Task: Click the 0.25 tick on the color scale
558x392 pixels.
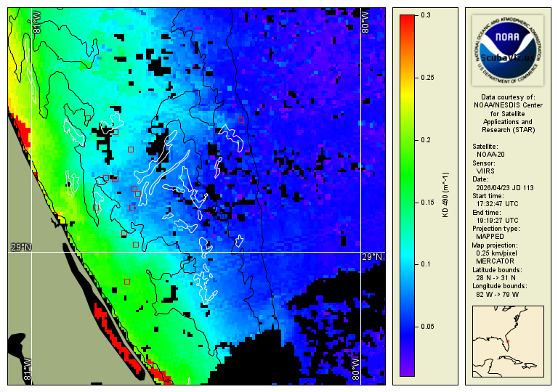Action: coord(427,77)
